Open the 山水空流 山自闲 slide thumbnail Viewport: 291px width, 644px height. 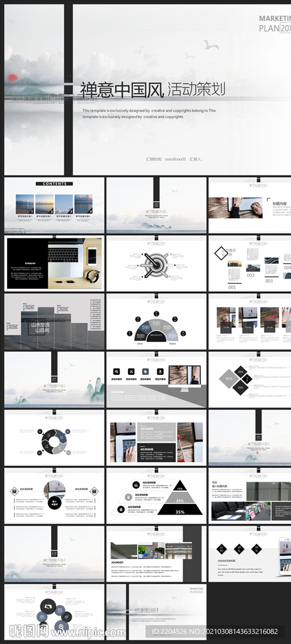tap(54, 321)
